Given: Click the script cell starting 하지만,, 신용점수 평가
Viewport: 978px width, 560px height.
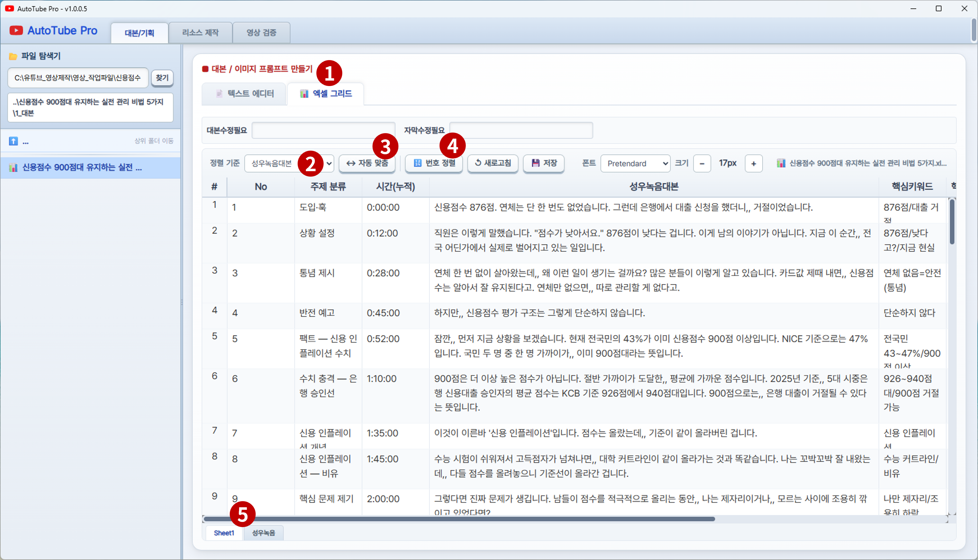Looking at the screenshot, I should (654, 316).
